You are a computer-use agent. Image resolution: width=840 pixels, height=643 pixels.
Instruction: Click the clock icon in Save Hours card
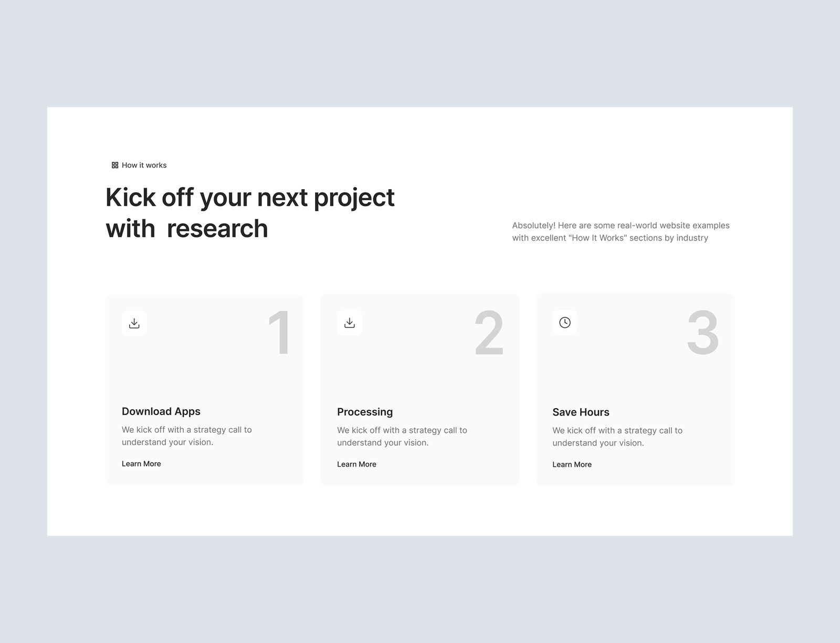[565, 323]
